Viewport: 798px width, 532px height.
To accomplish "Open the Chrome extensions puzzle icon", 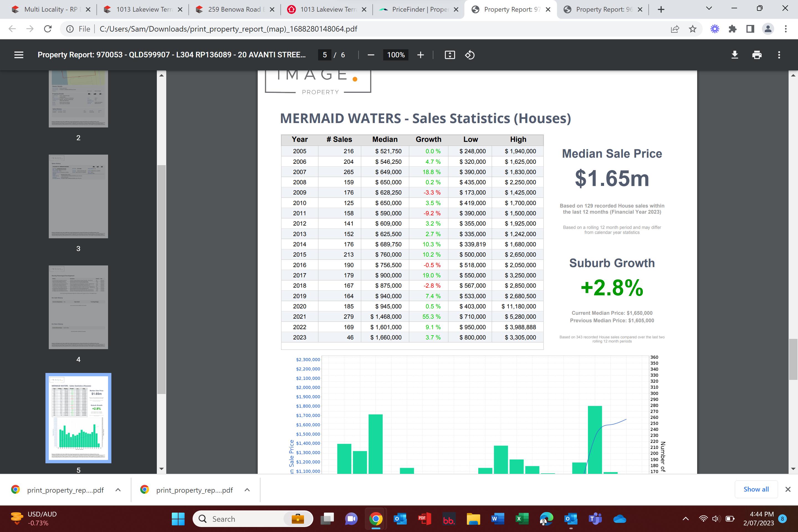I will [733, 29].
